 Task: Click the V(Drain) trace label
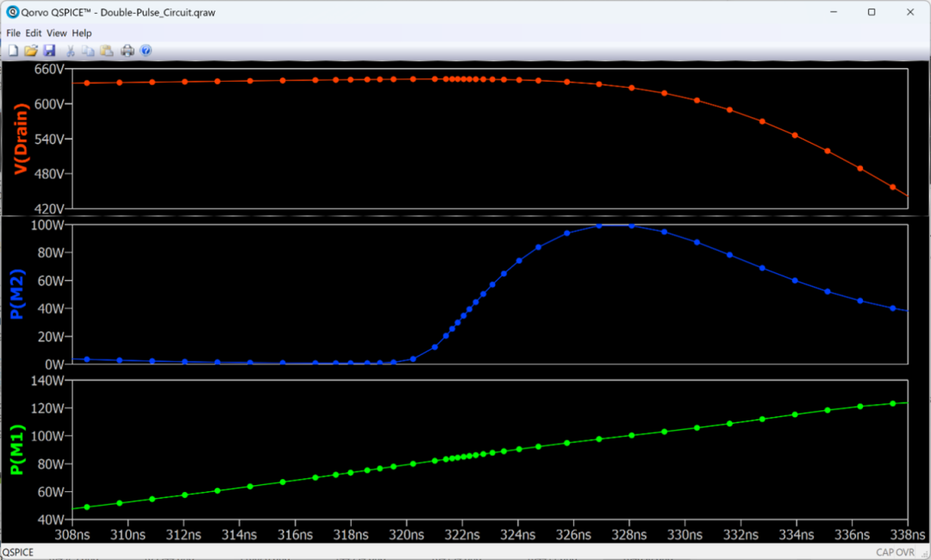coord(22,140)
